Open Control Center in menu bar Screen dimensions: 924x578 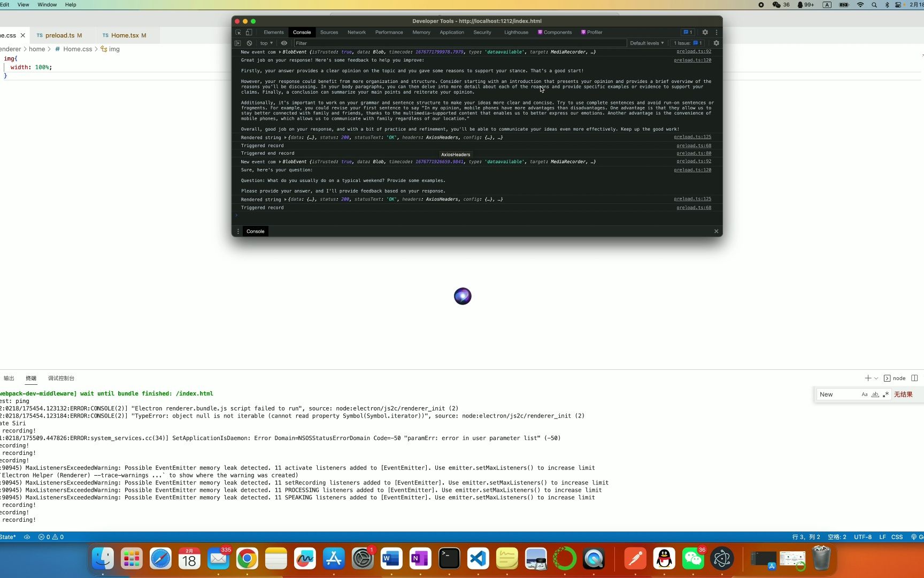click(x=898, y=4)
